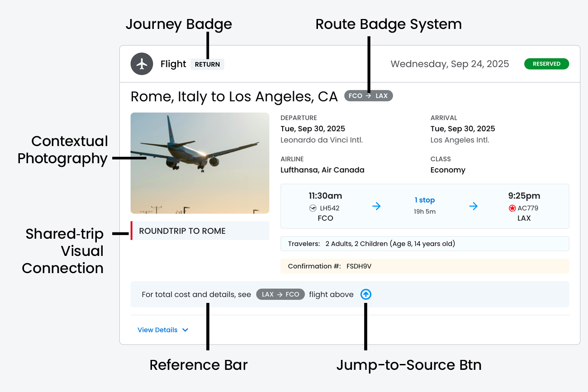588x392 pixels.
Task: Click the Wednesday, Sep 24, 2025 date
Action: [450, 64]
